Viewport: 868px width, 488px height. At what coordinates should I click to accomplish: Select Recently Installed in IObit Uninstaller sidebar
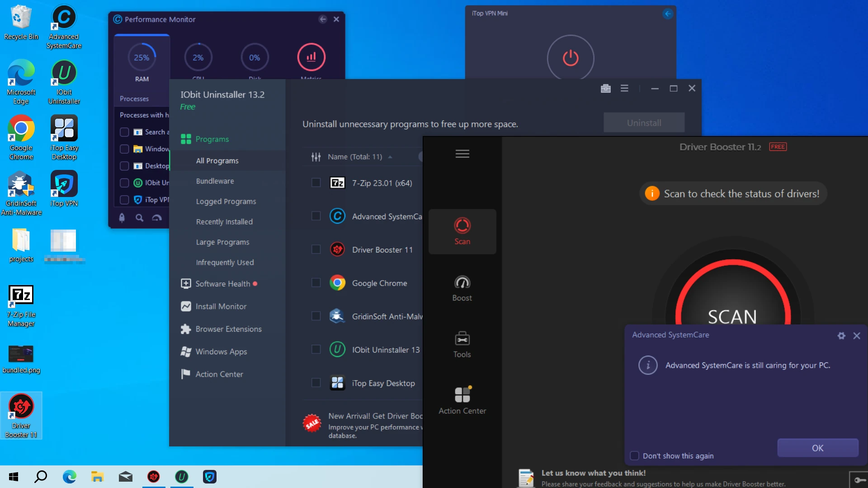224,221
